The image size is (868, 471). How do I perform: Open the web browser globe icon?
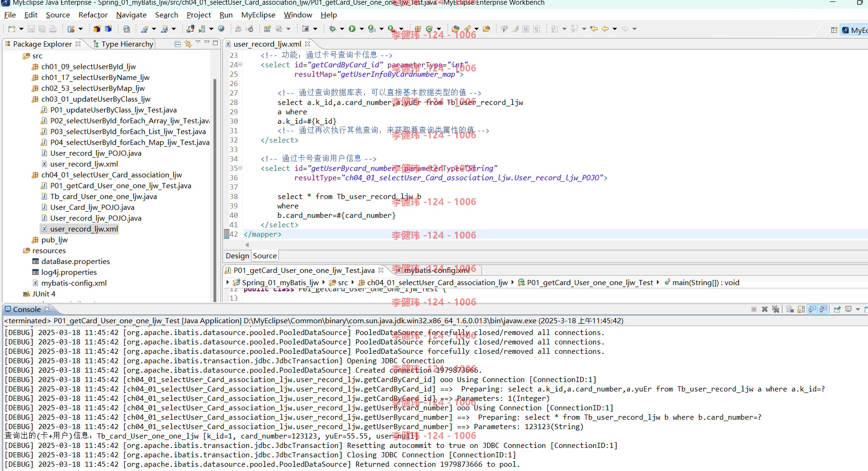[221, 29]
